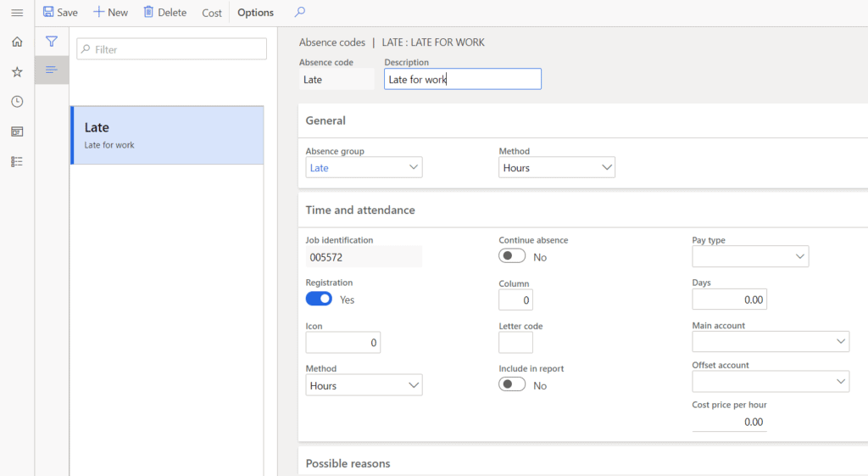The image size is (868, 476).
Task: Click the Absence codes breadcrumb text
Action: pyautogui.click(x=332, y=42)
